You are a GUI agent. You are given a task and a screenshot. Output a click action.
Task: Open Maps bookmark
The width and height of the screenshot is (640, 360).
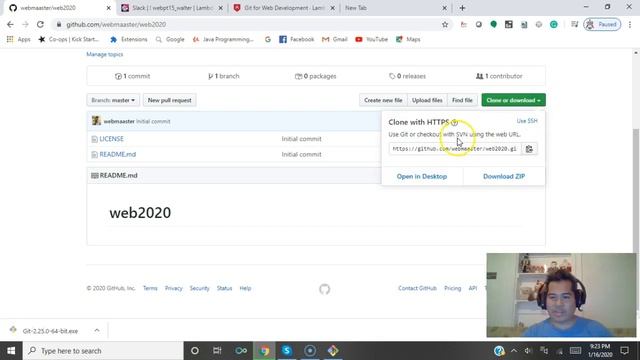(x=408, y=39)
